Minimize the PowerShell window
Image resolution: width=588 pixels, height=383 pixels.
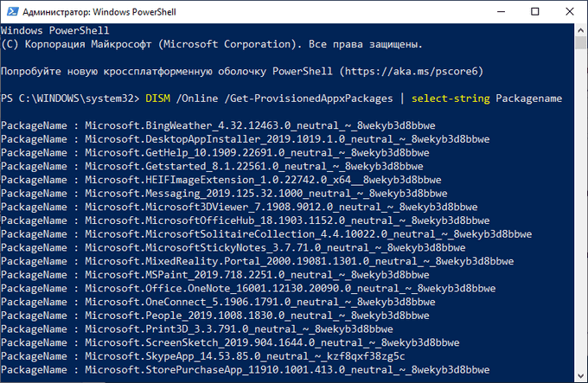click(x=501, y=11)
